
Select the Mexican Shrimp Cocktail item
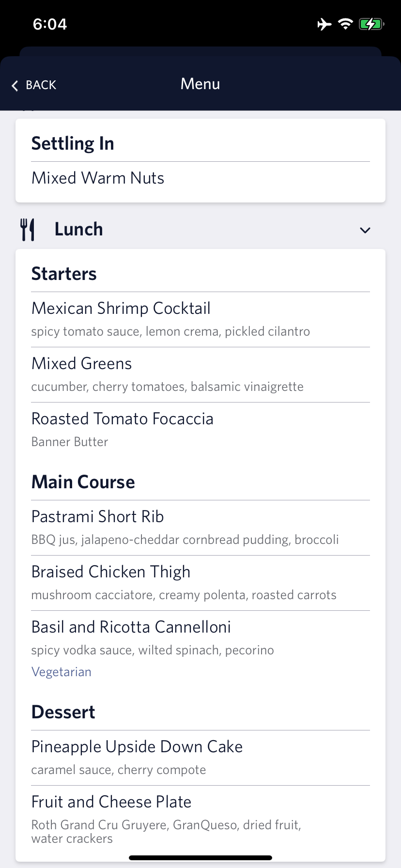121,308
